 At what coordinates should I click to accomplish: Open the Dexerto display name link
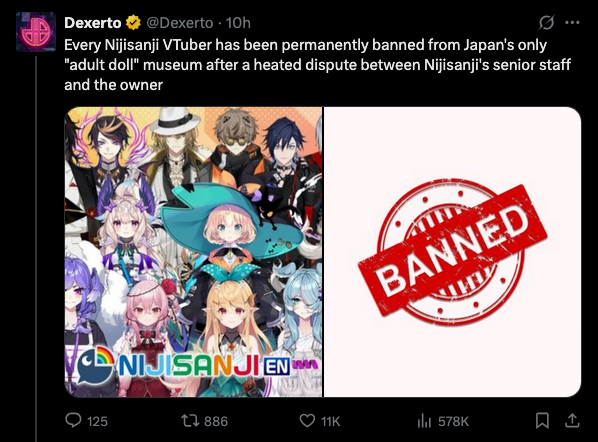tap(93, 23)
